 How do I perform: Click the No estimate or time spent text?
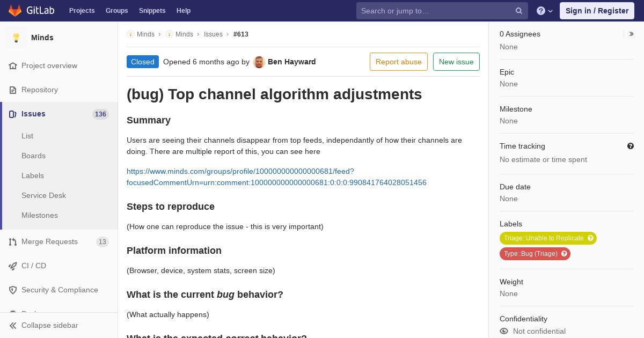(543, 159)
